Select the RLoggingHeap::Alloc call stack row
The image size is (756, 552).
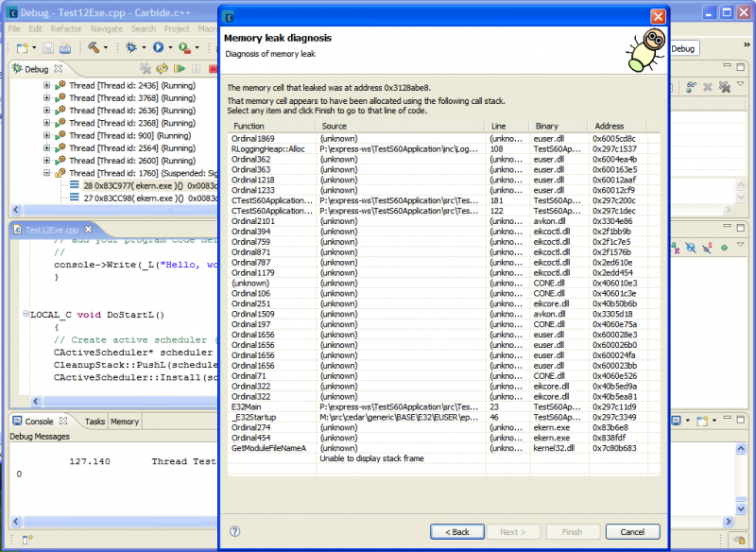pyautogui.click(x=443, y=149)
